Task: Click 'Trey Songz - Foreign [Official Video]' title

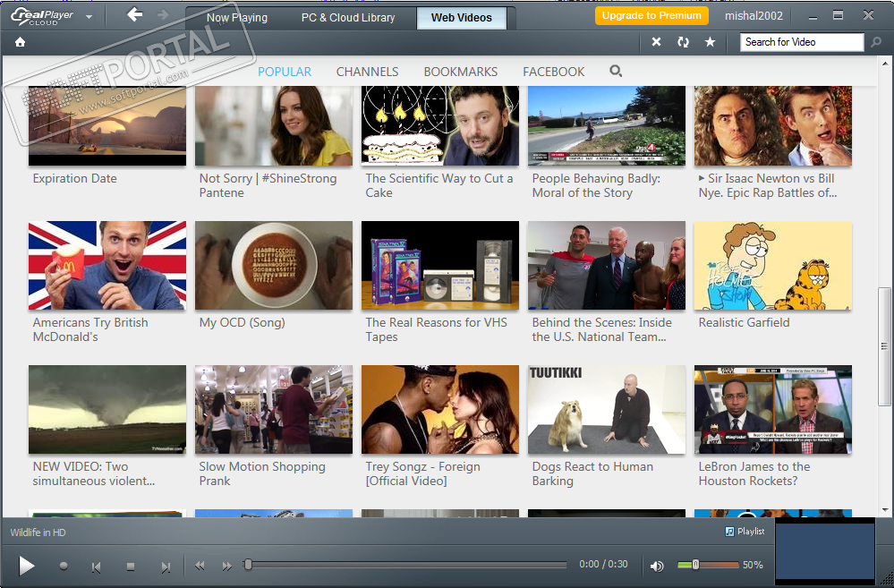Action: (423, 474)
